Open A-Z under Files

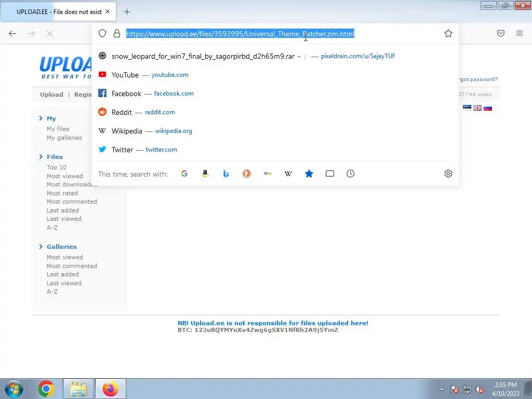pos(52,228)
